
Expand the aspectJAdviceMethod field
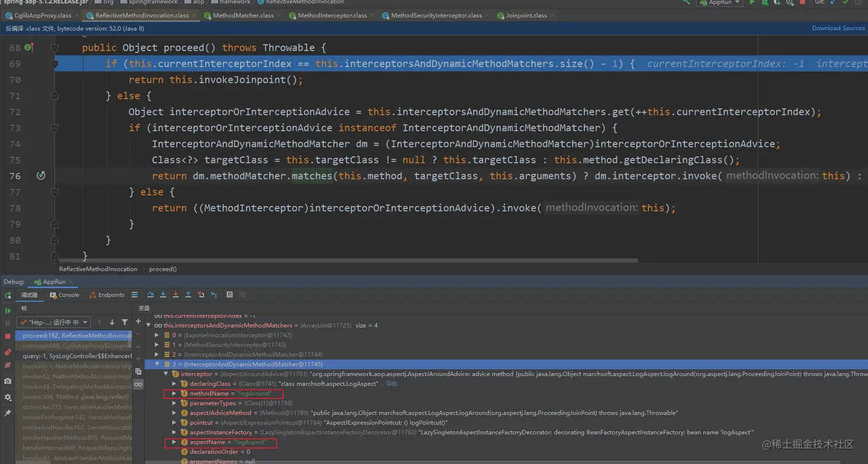175,413
